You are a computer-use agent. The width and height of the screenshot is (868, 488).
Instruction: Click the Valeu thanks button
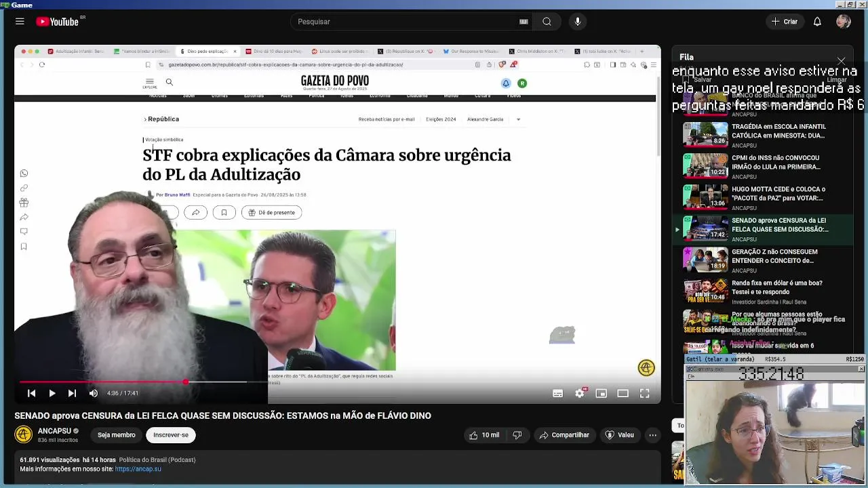point(620,435)
